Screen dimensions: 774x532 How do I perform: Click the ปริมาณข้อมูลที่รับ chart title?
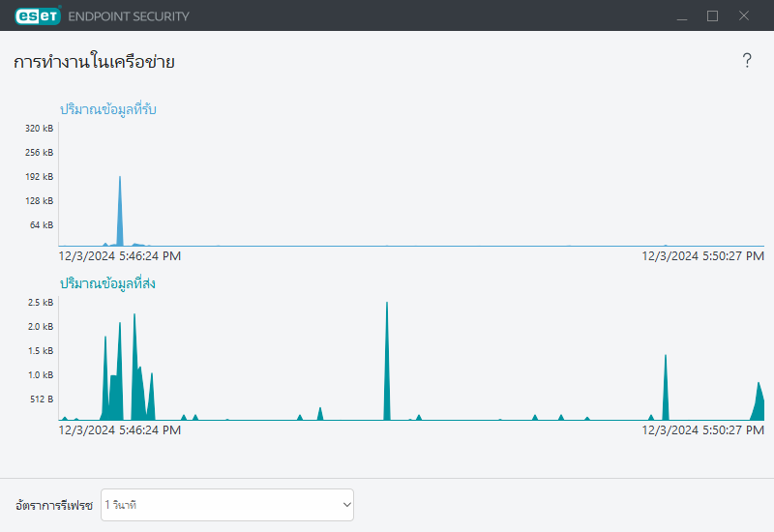(x=107, y=108)
